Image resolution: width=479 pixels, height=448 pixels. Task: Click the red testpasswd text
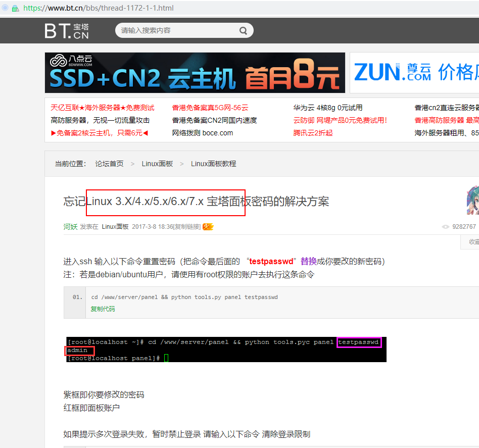[x=271, y=262]
